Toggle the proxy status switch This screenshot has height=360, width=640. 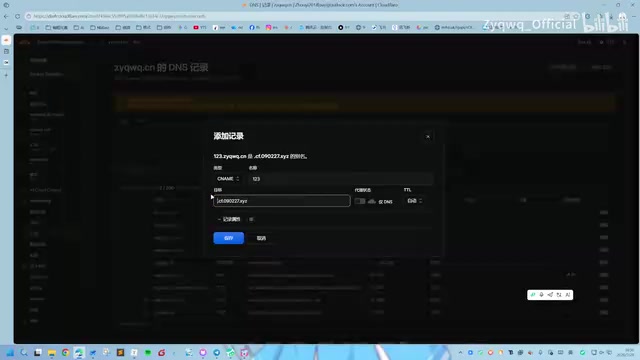click(360, 201)
